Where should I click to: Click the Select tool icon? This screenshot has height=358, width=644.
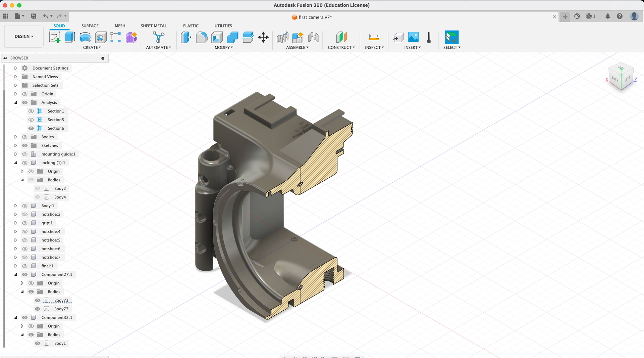click(x=451, y=37)
